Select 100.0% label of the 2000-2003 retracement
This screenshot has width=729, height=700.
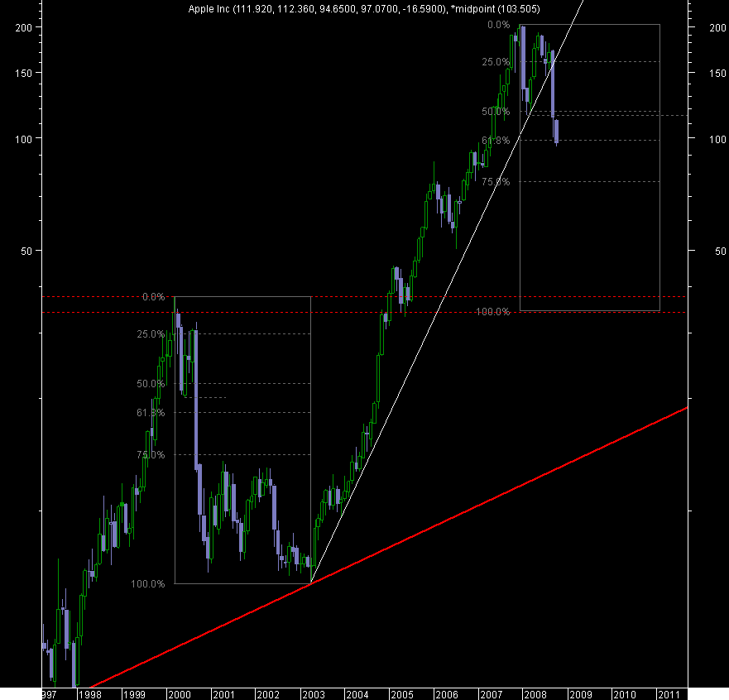pos(148,584)
